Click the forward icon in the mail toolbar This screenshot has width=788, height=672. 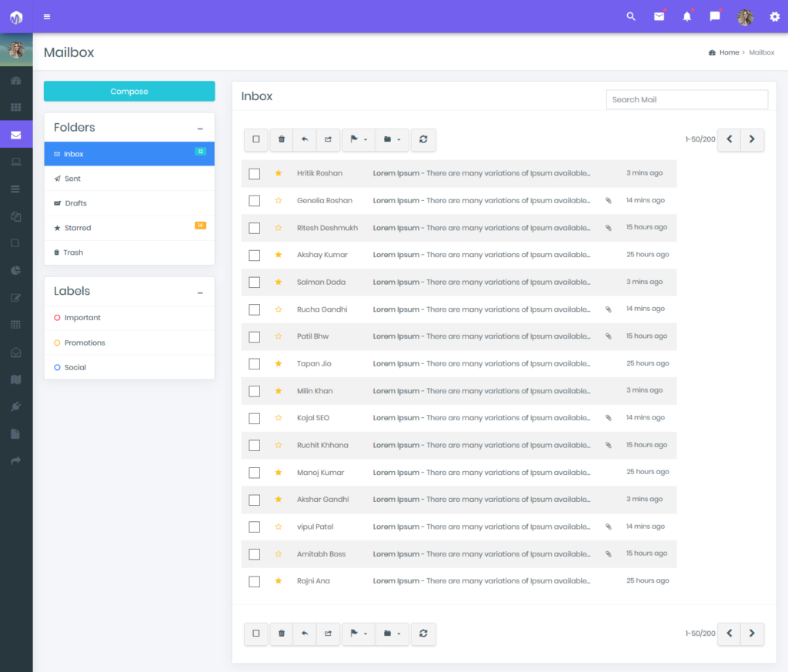(328, 140)
